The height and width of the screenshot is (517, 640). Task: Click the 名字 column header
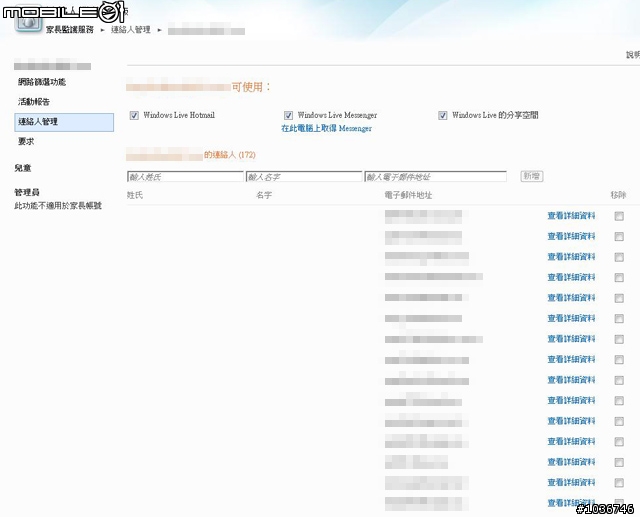click(x=264, y=195)
